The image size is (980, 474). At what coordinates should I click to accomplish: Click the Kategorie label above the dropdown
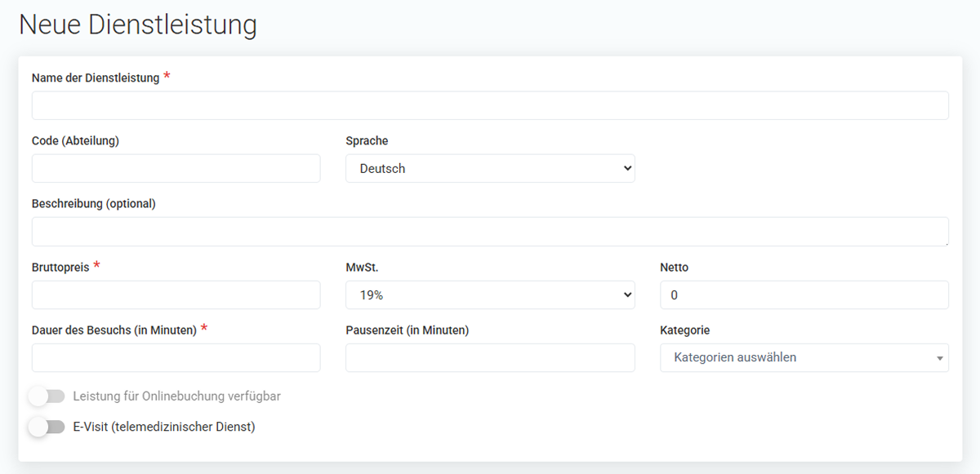click(x=685, y=330)
